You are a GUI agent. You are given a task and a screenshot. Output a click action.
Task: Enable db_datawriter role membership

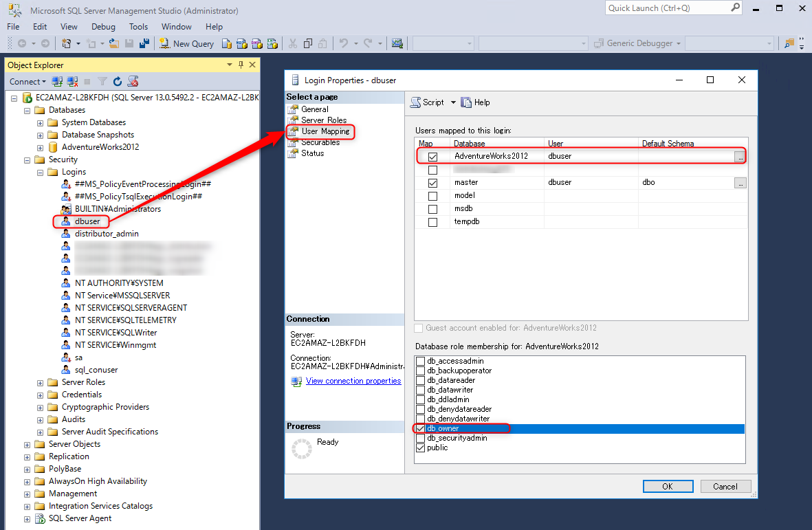tap(421, 390)
